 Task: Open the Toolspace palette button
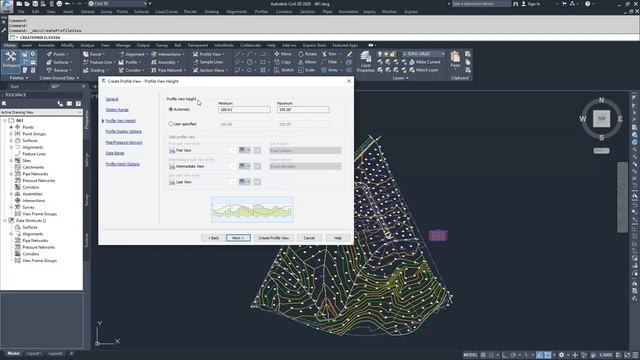[x=11, y=60]
